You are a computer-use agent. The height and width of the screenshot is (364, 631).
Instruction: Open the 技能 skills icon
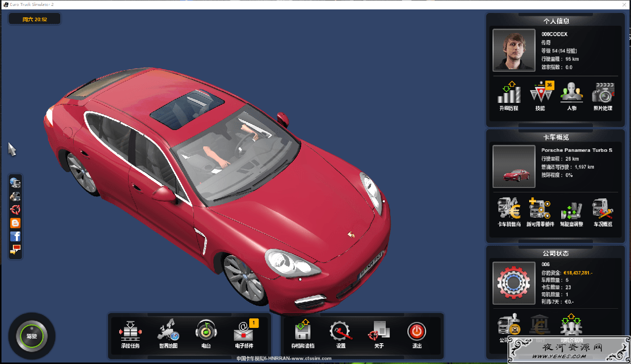click(x=541, y=92)
